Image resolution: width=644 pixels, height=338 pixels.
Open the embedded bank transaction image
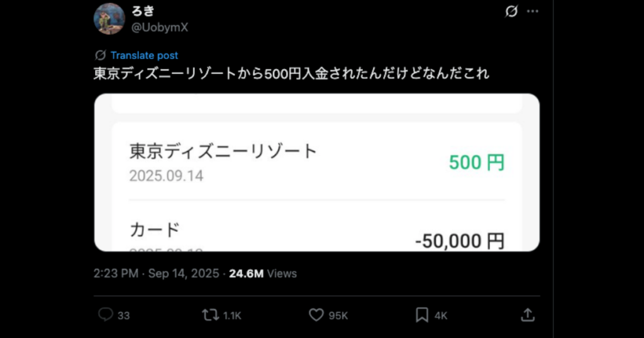point(317,172)
